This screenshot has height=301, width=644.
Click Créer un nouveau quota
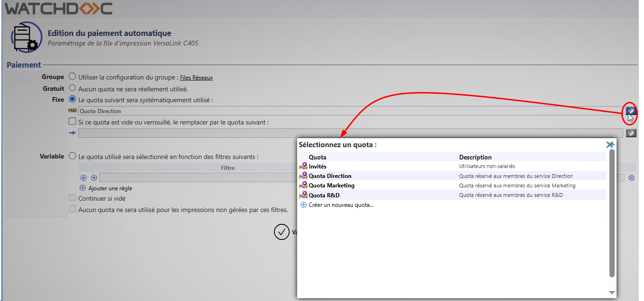pos(340,205)
